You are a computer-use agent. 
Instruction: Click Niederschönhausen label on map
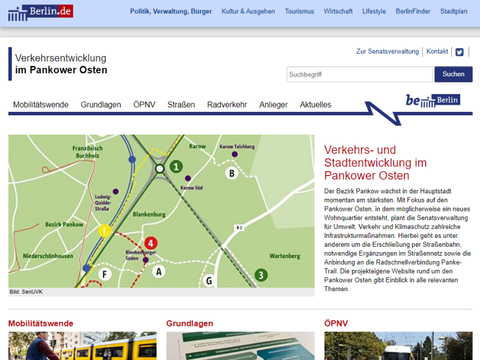(x=48, y=256)
